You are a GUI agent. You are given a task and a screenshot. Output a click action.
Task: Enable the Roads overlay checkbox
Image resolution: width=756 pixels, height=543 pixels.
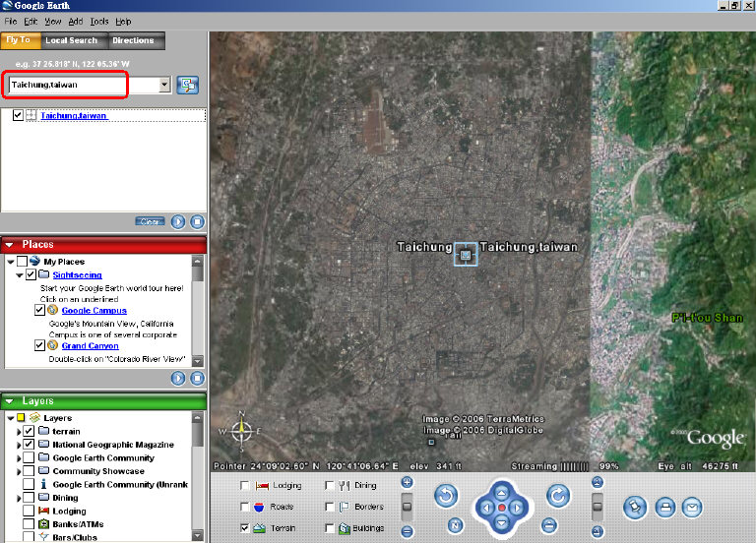coord(244,507)
